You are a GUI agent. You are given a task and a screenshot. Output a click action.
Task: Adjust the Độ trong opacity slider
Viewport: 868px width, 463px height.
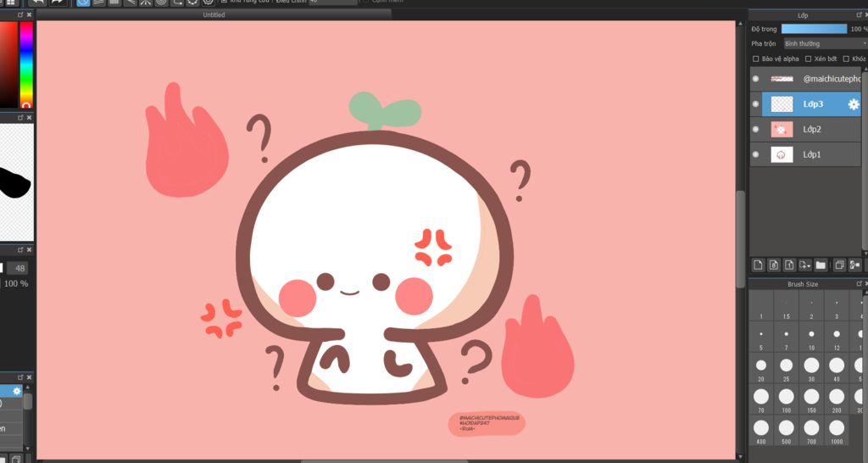click(814, 29)
